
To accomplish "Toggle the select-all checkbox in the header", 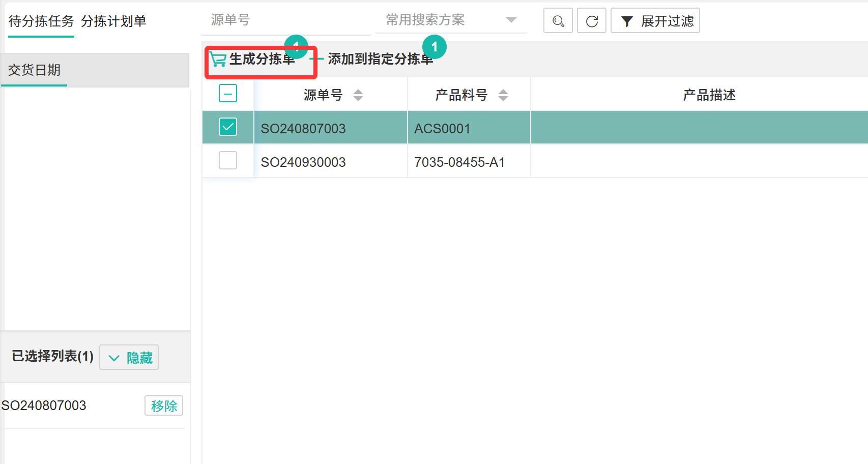I will [x=228, y=94].
